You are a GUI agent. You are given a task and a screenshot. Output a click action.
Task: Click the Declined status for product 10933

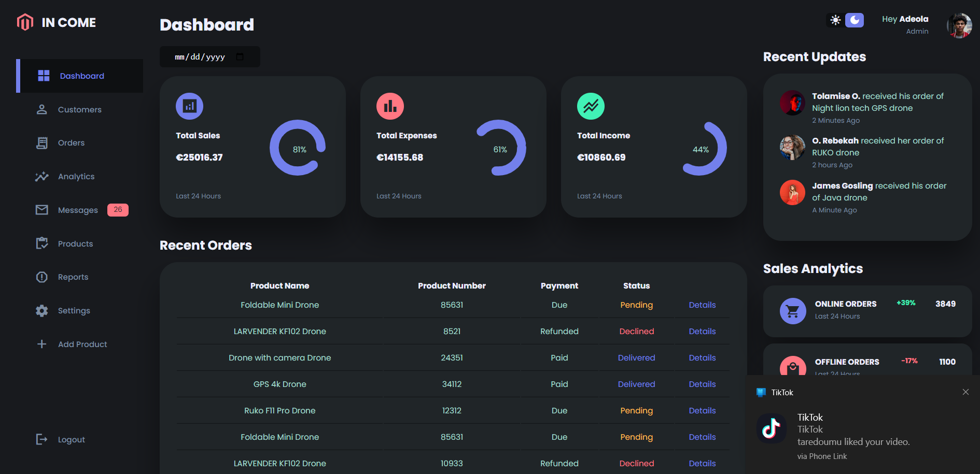(636, 464)
